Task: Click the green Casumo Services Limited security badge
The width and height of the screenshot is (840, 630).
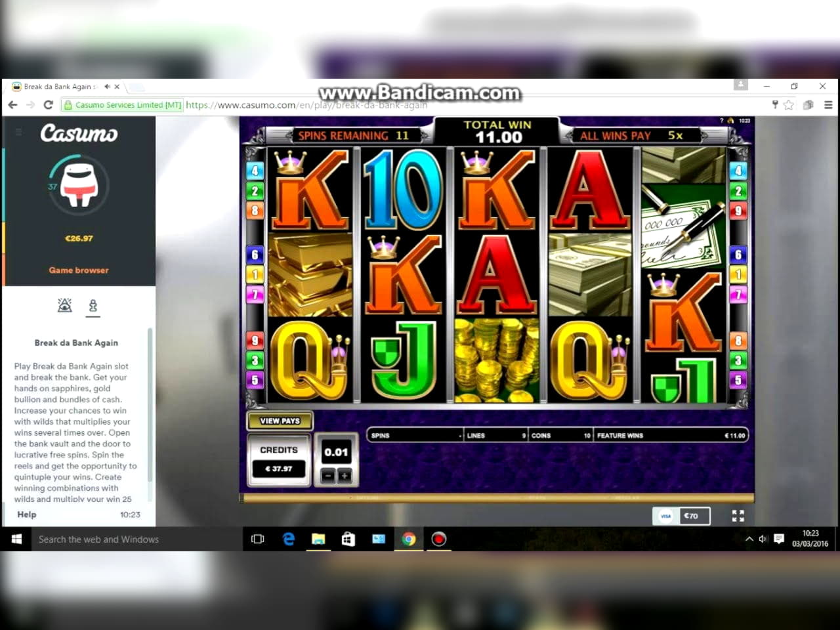Action: (x=122, y=105)
